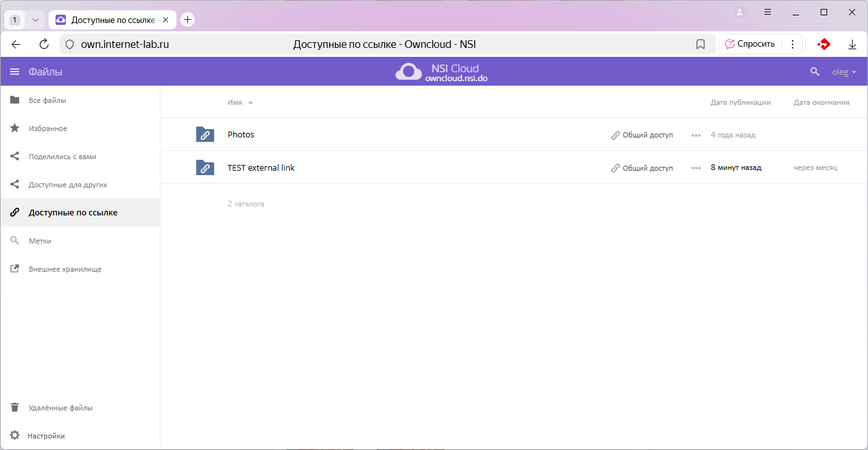Go to Все файлы in sidebar
The width and height of the screenshot is (868, 450).
[47, 100]
